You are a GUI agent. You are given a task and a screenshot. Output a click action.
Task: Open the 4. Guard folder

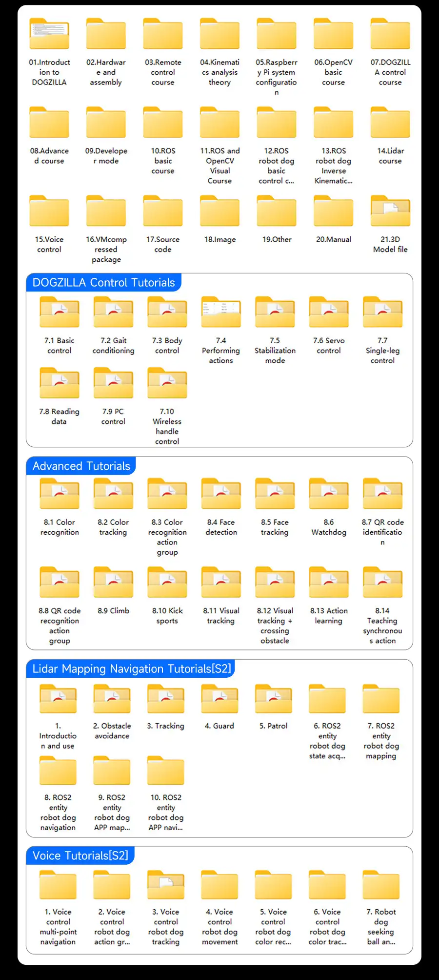pos(219,699)
